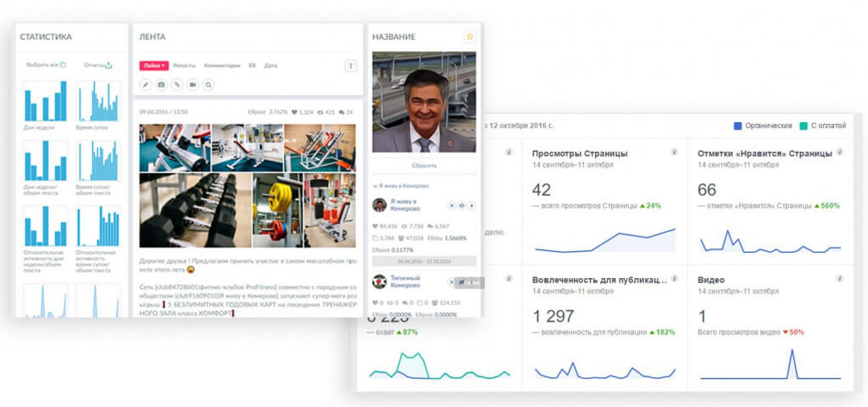This screenshot has width=868, height=407.
Task: Toggle eye visibility for Я живу в Кемерово
Action: (461, 205)
